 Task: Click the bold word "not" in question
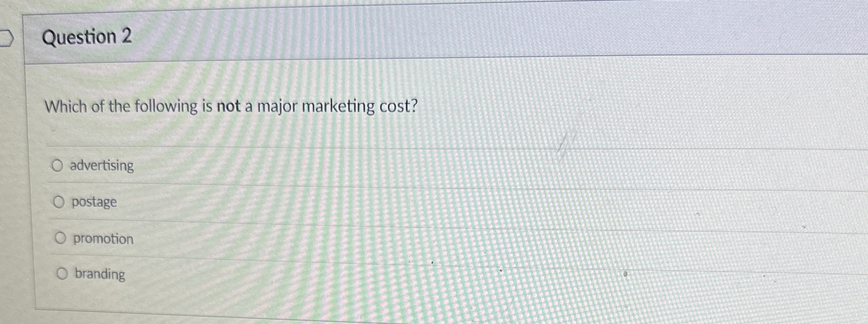tap(228, 106)
